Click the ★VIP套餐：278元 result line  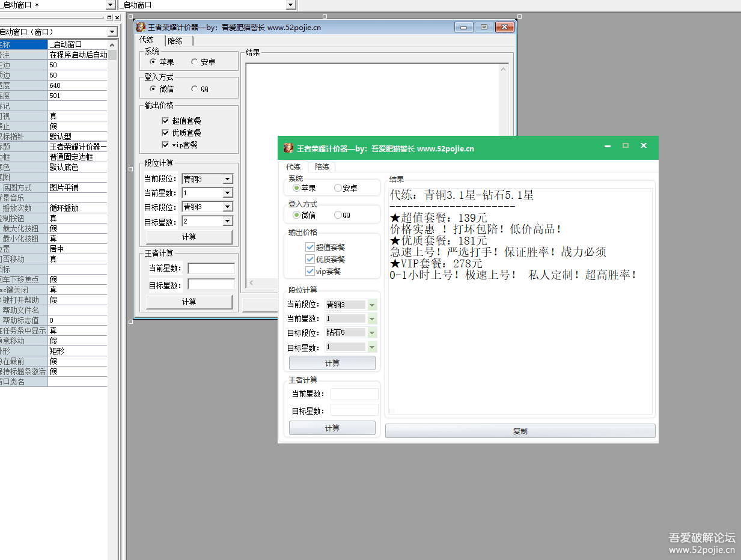click(x=436, y=263)
